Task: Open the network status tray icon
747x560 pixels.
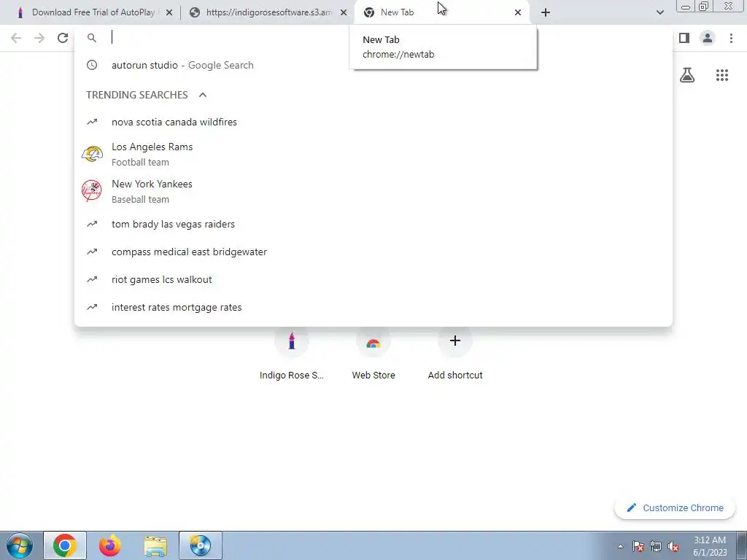Action: [656, 547]
